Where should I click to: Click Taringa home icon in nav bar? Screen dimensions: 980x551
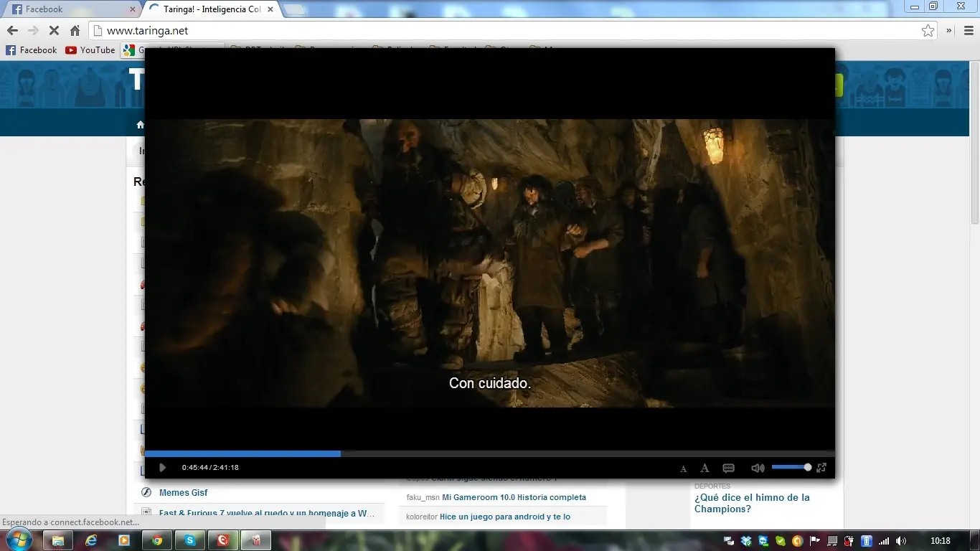(x=141, y=125)
